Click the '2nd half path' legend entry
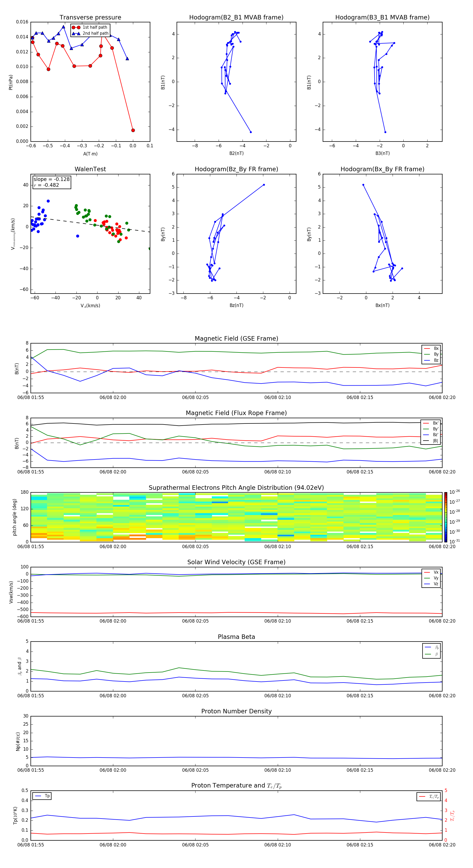This screenshot has height=868, width=473. click(x=96, y=33)
